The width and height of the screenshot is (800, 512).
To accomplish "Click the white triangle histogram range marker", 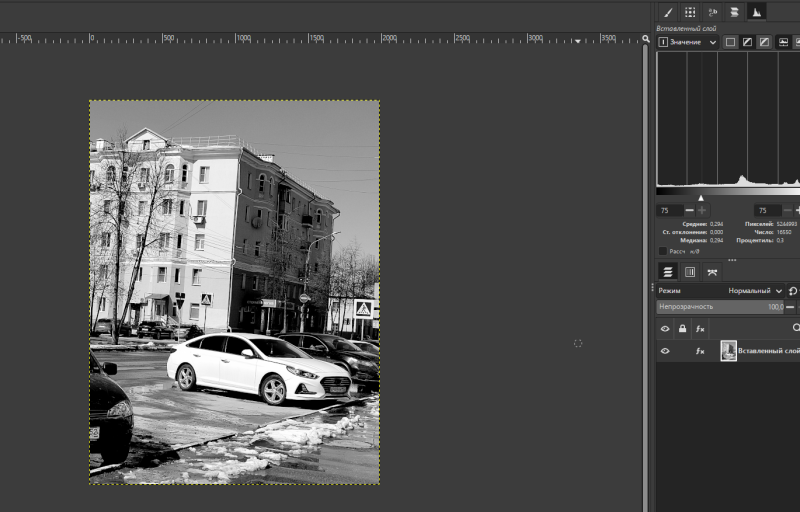I will tap(700, 198).
